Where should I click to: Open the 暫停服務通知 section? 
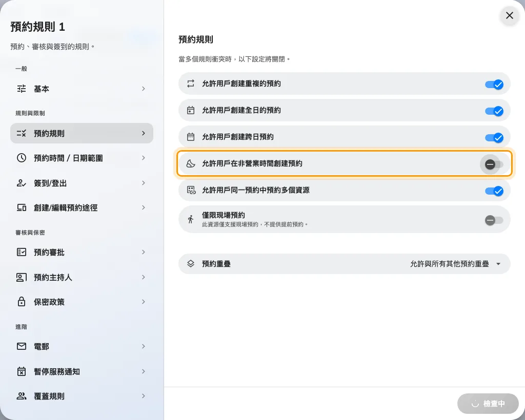click(x=82, y=371)
